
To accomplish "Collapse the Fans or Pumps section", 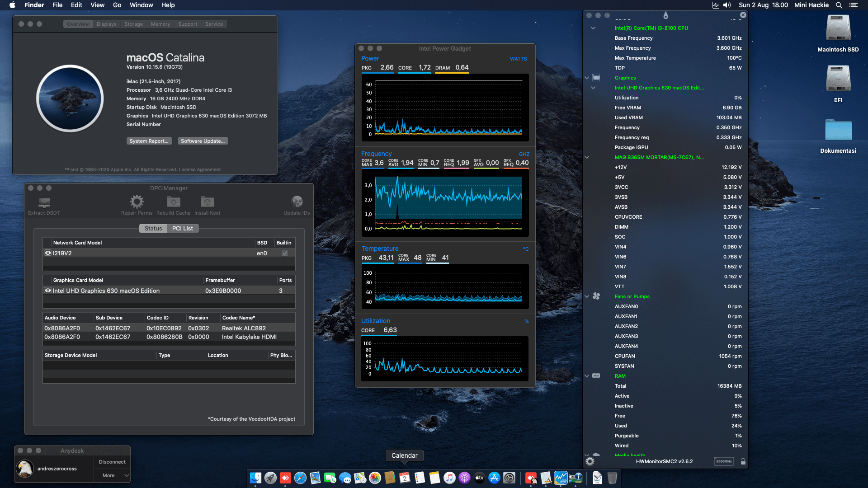I will 586,296.
